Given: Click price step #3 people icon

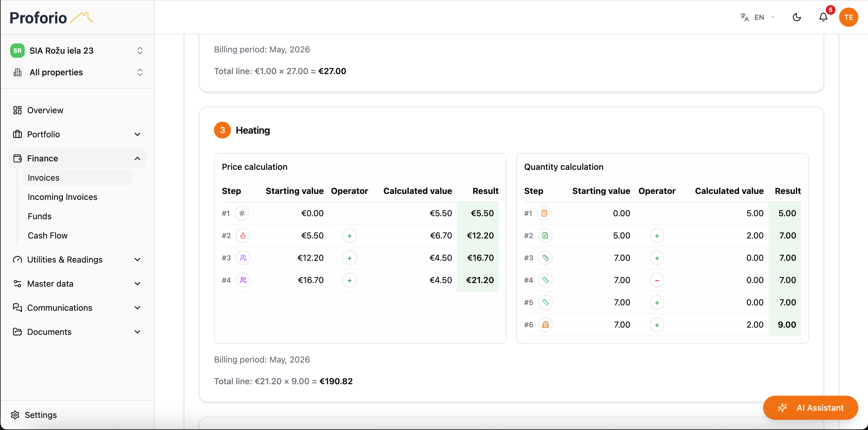Looking at the screenshot, I should point(243,258).
